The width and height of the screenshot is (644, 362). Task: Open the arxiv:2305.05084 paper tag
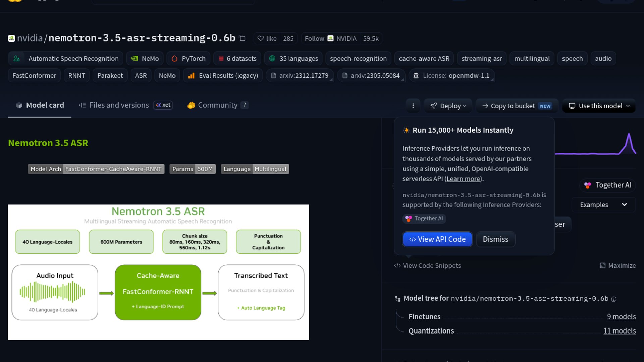click(x=371, y=75)
